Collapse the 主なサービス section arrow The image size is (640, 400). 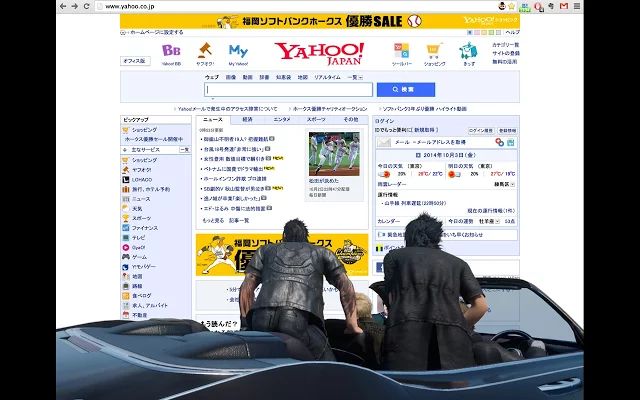[124, 150]
